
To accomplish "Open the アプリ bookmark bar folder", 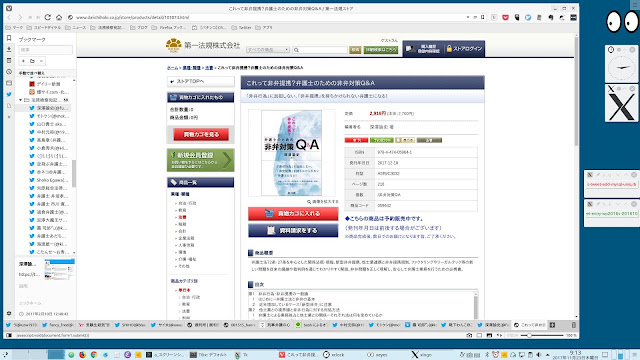I will pos(264,28).
